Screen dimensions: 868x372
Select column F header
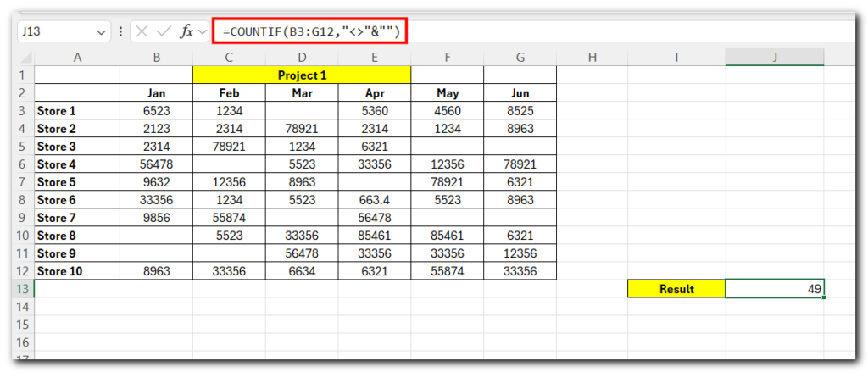click(x=448, y=57)
